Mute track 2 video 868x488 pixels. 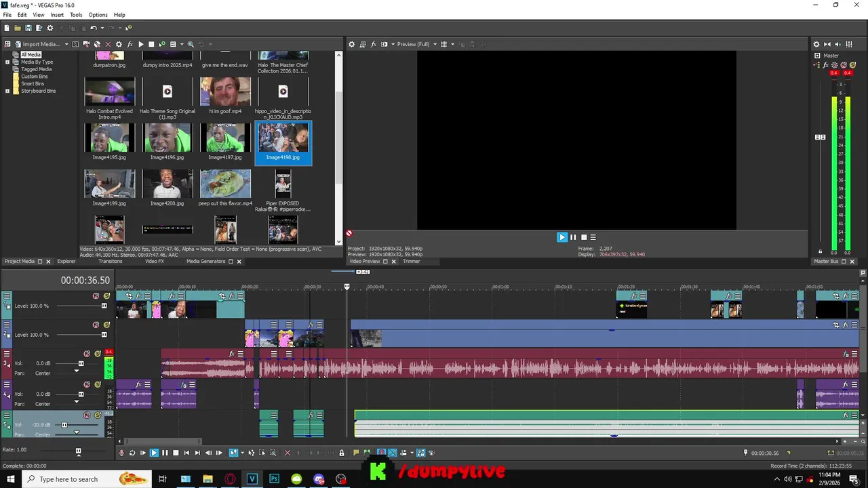(96, 325)
